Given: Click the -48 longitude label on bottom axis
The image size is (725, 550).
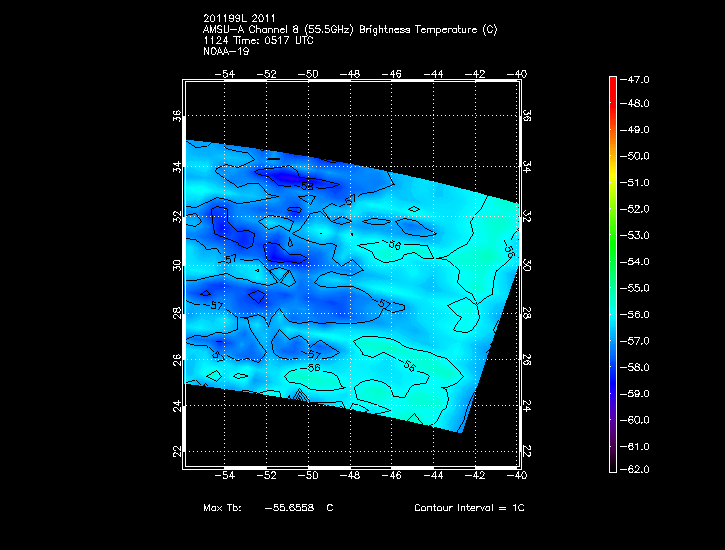Looking at the screenshot, I should pos(350,475).
